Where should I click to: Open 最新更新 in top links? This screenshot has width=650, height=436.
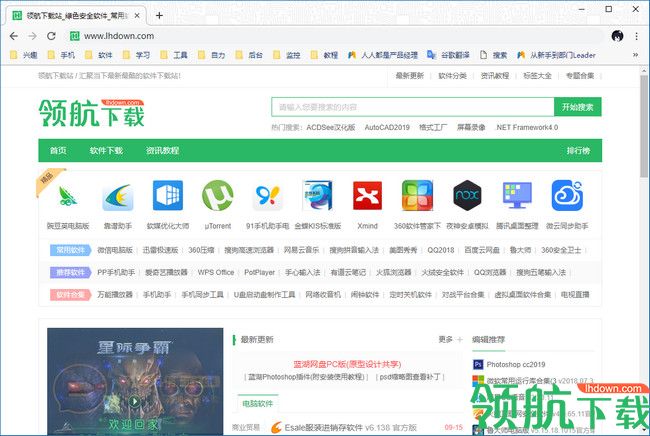[x=410, y=75]
